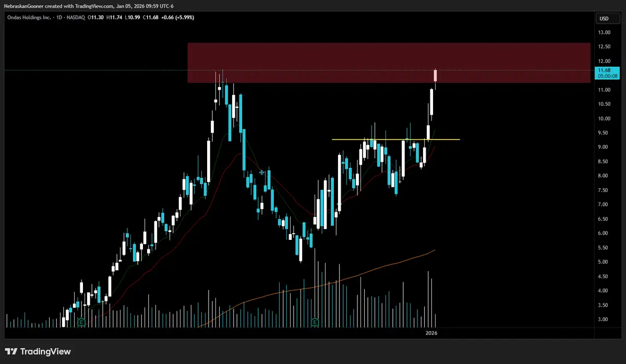Viewport: 626px width, 364px height.
Task: Select the red resistance zone rectangle
Action: (x=389, y=63)
